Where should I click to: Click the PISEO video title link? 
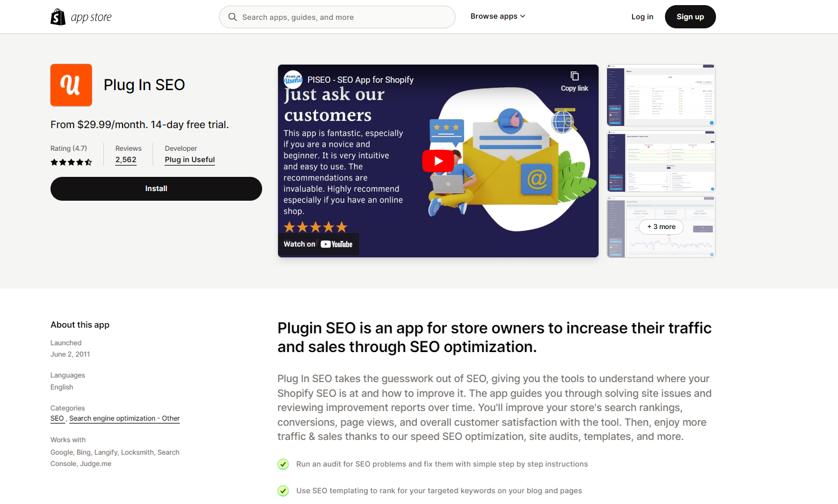tap(360, 80)
